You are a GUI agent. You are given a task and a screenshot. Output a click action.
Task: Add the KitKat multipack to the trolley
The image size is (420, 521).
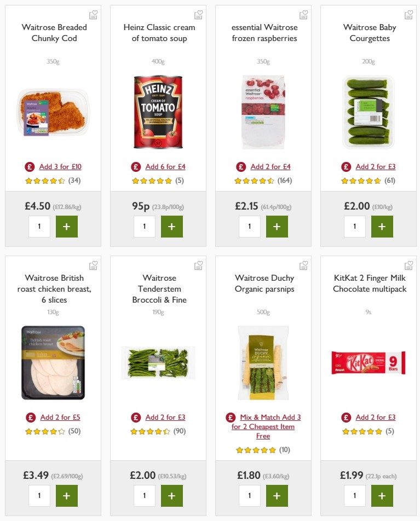382,495
